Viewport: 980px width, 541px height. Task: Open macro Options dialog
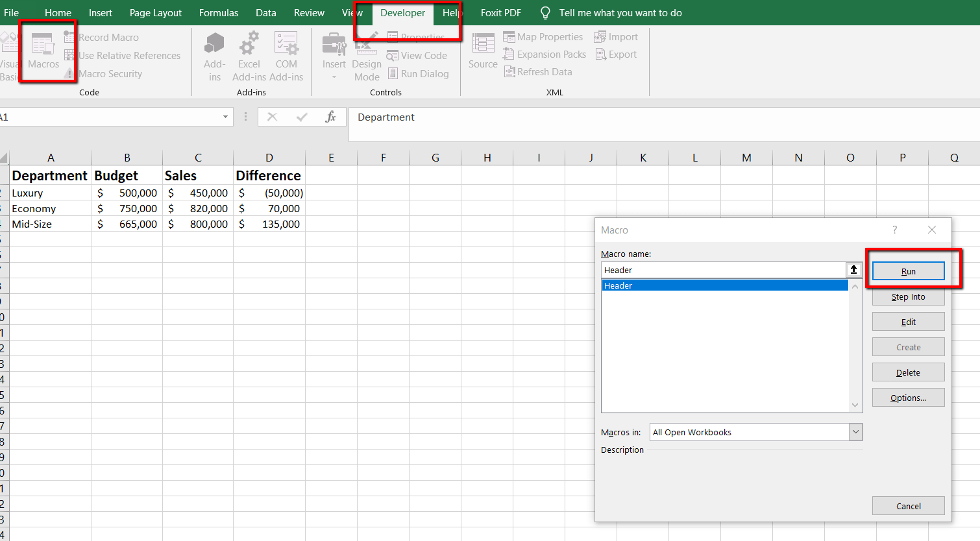pyautogui.click(x=908, y=397)
